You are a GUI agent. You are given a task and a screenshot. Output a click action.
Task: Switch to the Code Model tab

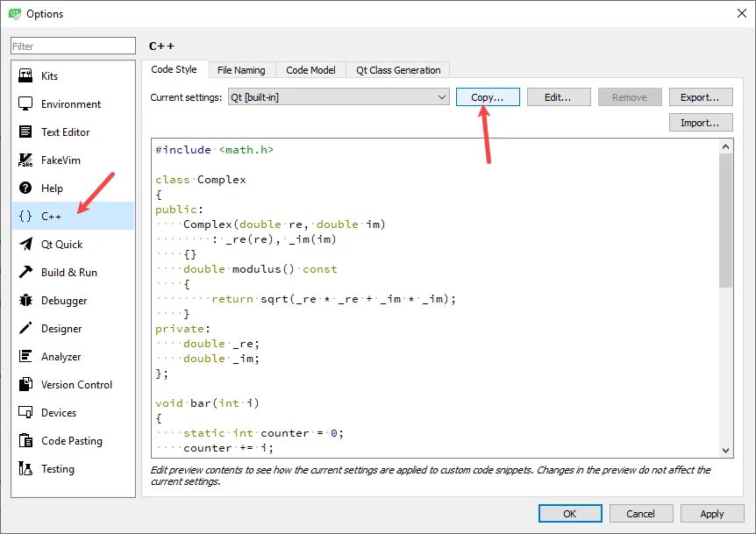[310, 70]
